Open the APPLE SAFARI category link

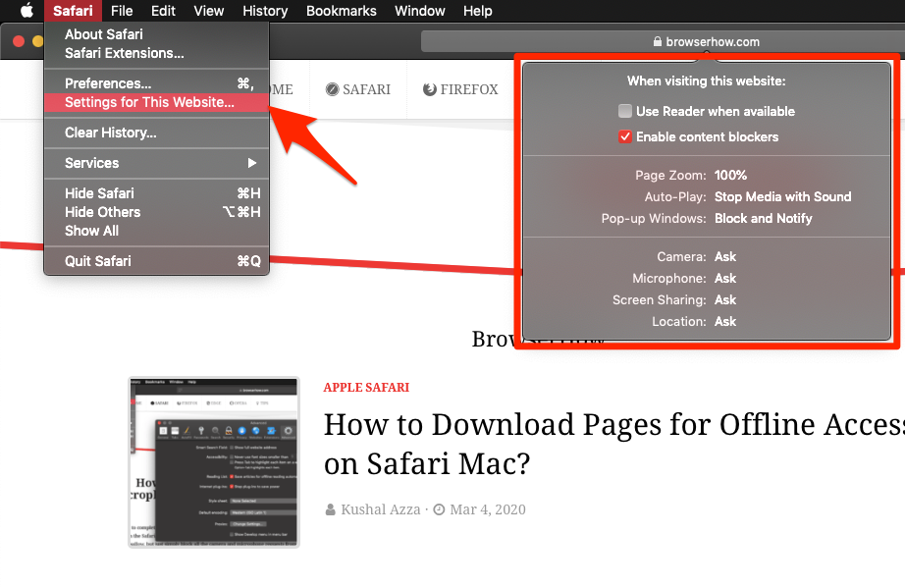click(x=366, y=388)
